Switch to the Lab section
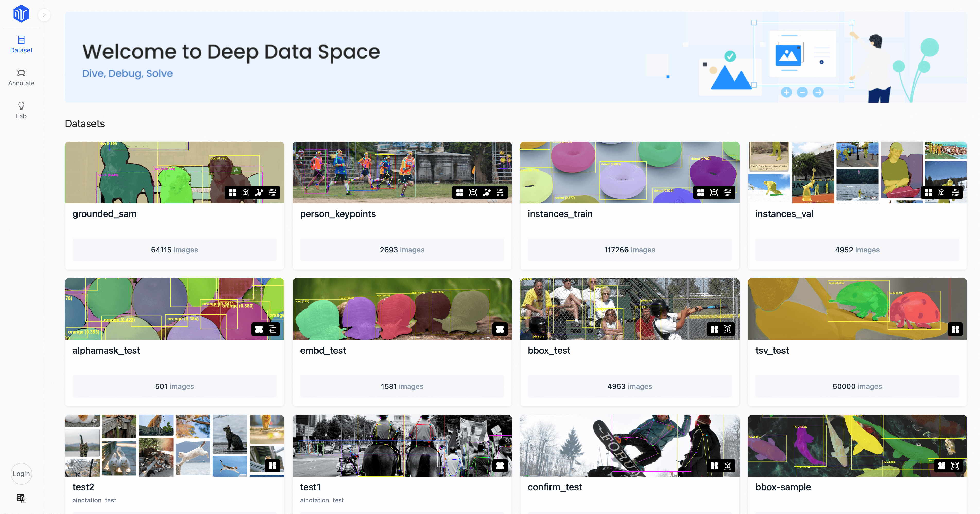The height and width of the screenshot is (514, 980). pyautogui.click(x=21, y=110)
